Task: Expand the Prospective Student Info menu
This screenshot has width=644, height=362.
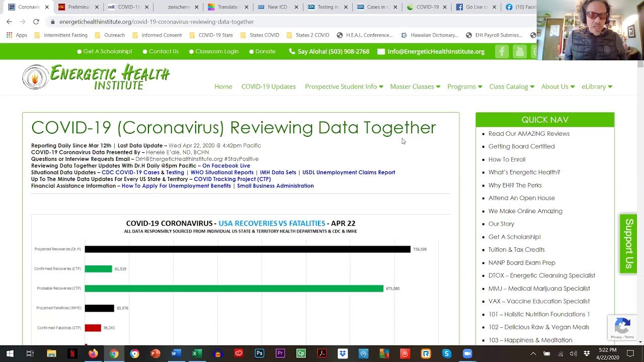Action: [344, 86]
